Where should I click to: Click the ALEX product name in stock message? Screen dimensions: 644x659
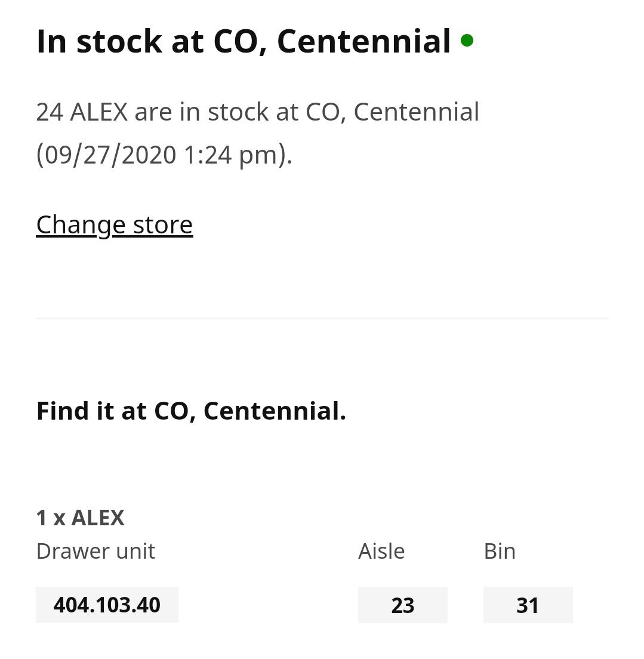tap(100, 111)
